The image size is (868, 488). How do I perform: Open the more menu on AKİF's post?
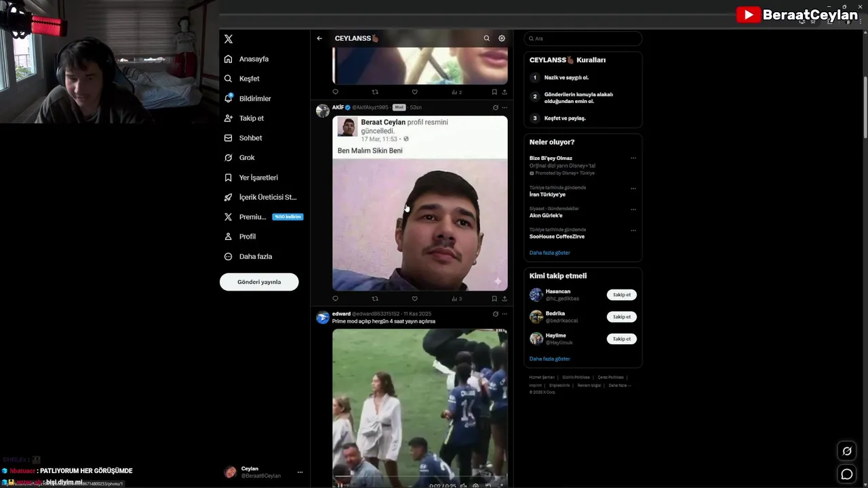504,107
